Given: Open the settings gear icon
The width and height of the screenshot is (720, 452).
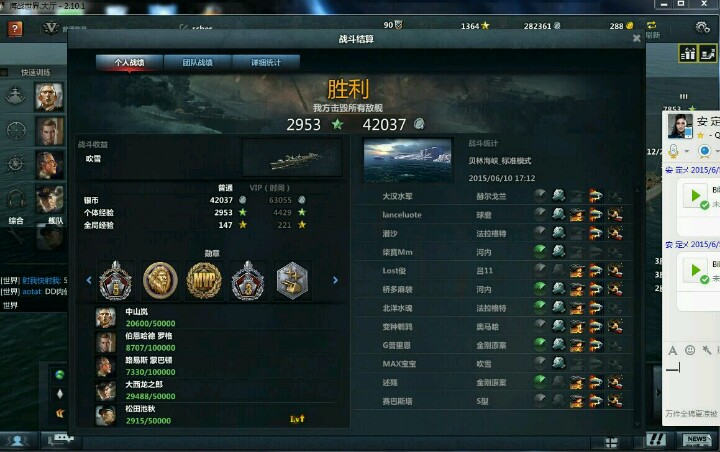Looking at the screenshot, I should tap(702, 28).
